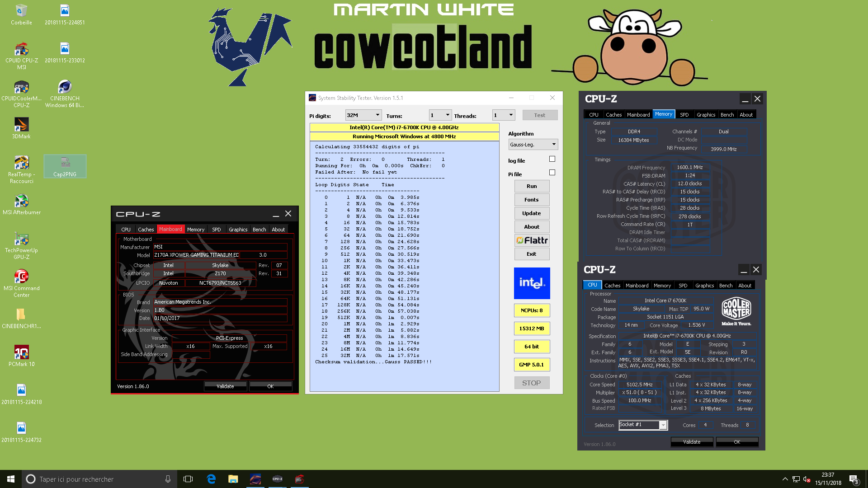The image size is (868, 488).
Task: Switch to System Stability Tester taskbar icon
Action: [255, 479]
